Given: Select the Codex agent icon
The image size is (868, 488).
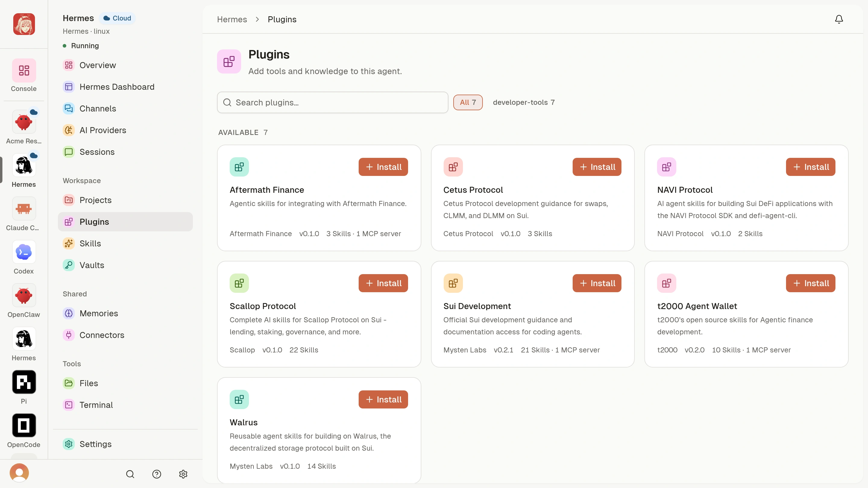Looking at the screenshot, I should [24, 252].
